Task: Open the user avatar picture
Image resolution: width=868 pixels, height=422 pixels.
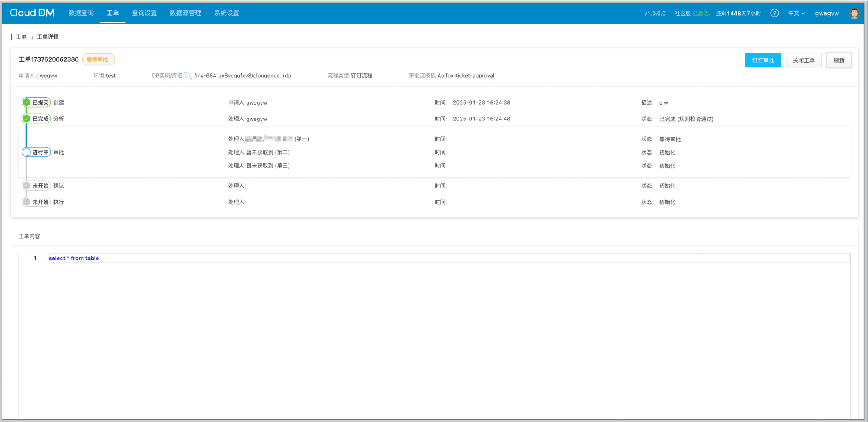Action: 854,13
